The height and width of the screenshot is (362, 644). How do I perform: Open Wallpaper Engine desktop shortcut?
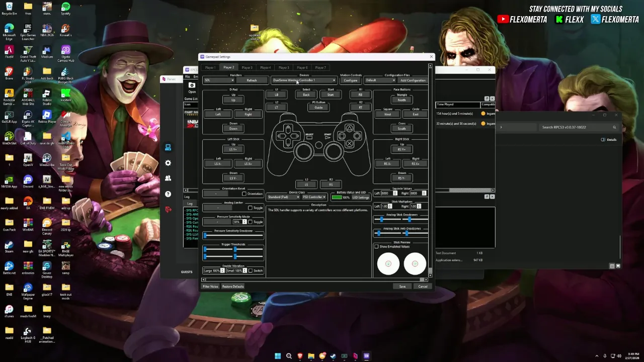click(x=28, y=291)
